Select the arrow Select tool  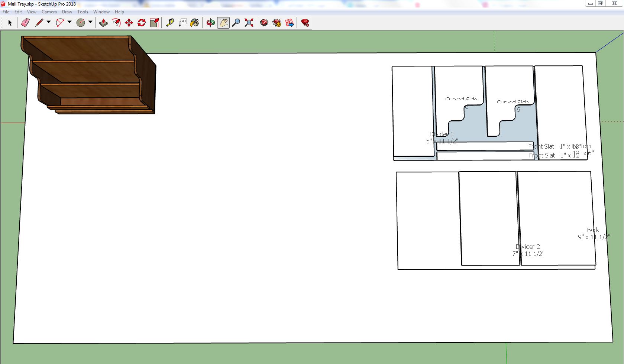pyautogui.click(x=10, y=23)
